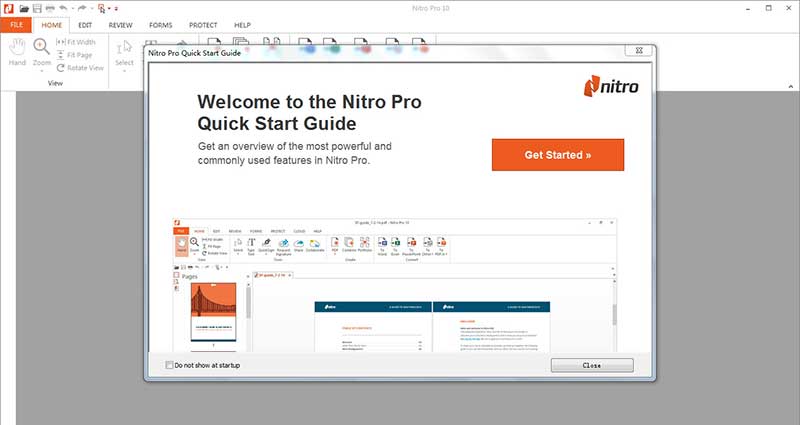The width and height of the screenshot is (800, 425).
Task: Choose the Select tool in ribbon
Action: coord(124,53)
